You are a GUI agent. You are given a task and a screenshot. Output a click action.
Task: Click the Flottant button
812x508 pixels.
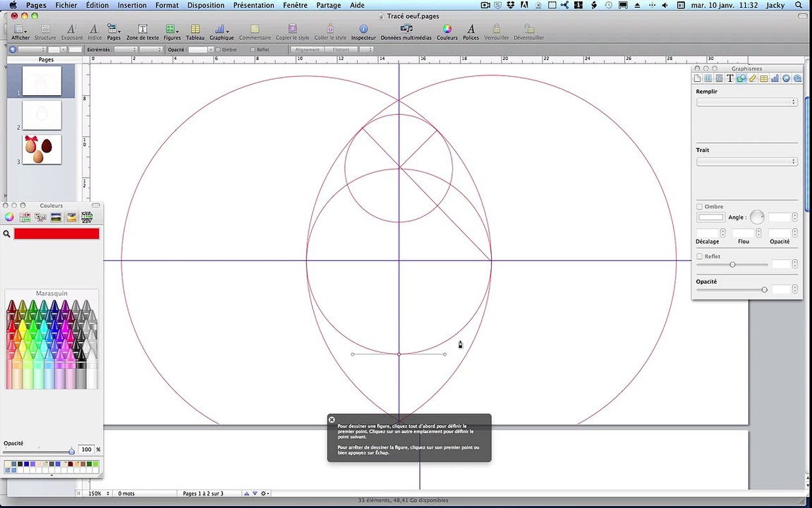tap(341, 49)
